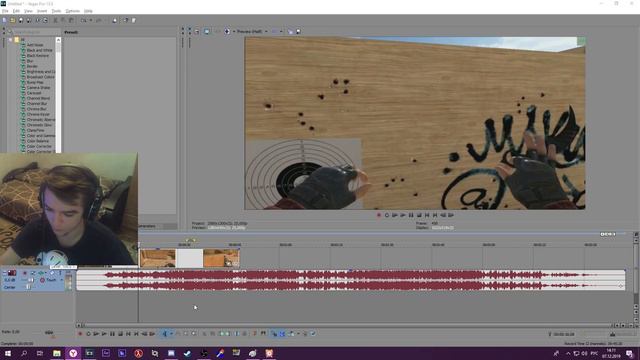Go to end in timeline transport bar
Image resolution: width=640 pixels, height=360 pixels.
(136, 333)
